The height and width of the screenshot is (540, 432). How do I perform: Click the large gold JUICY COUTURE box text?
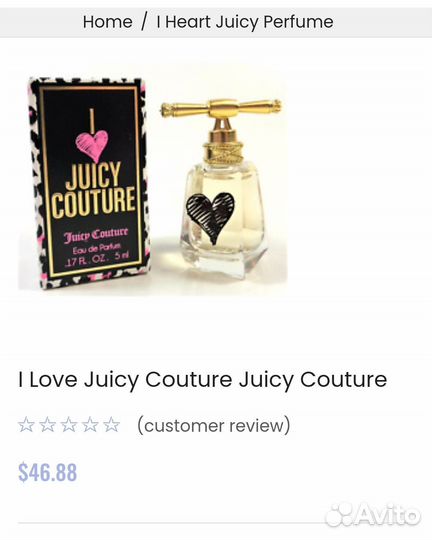coord(94,190)
